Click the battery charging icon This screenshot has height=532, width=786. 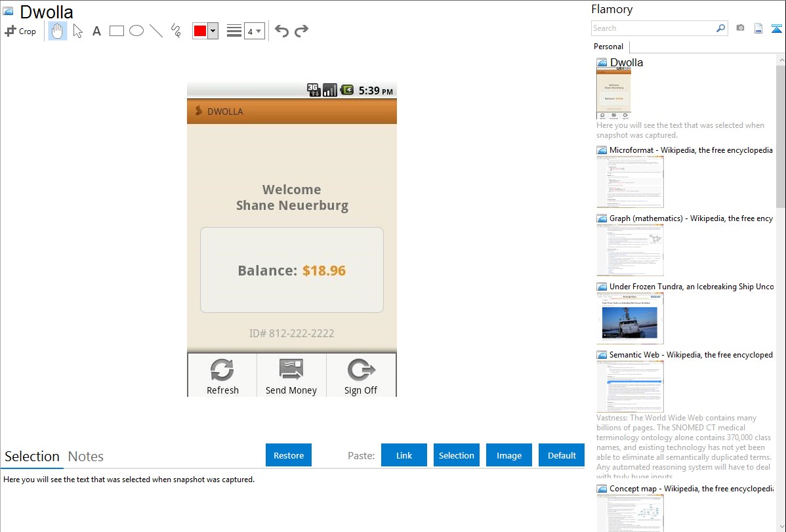pos(347,91)
